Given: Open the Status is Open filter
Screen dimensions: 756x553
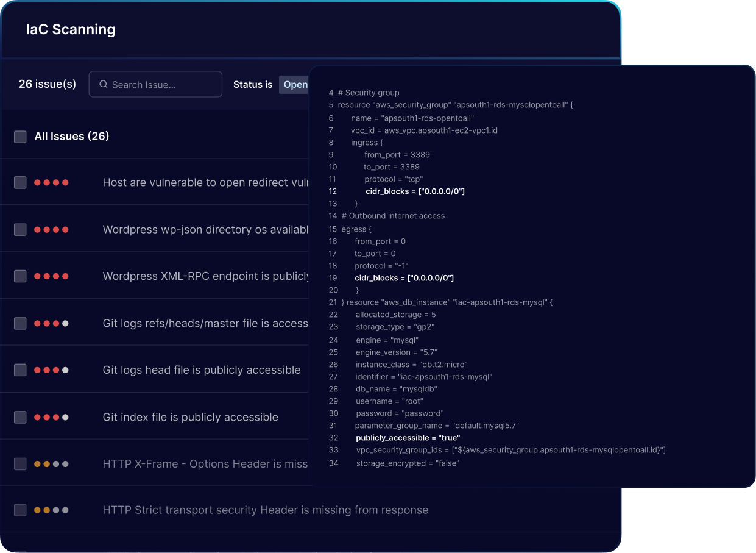Looking at the screenshot, I should click(295, 85).
